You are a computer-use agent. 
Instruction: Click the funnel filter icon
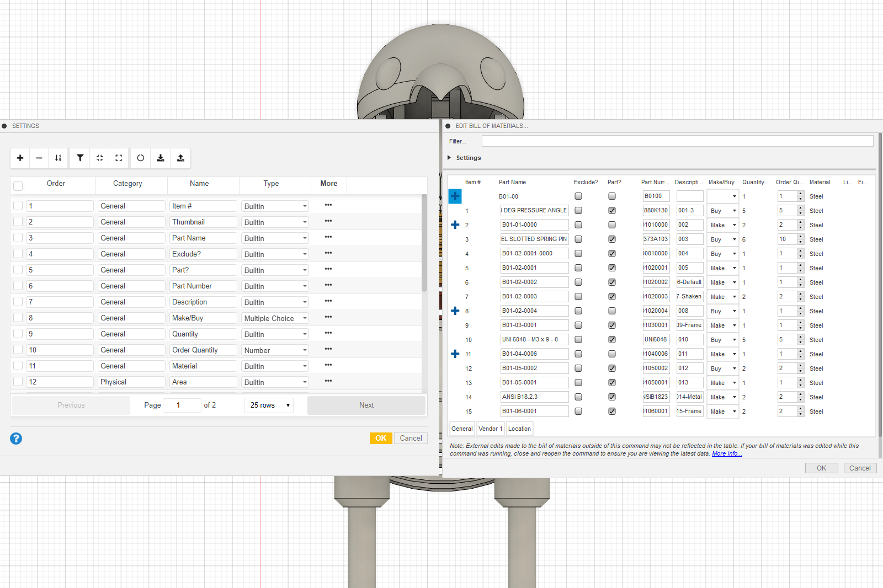point(80,158)
